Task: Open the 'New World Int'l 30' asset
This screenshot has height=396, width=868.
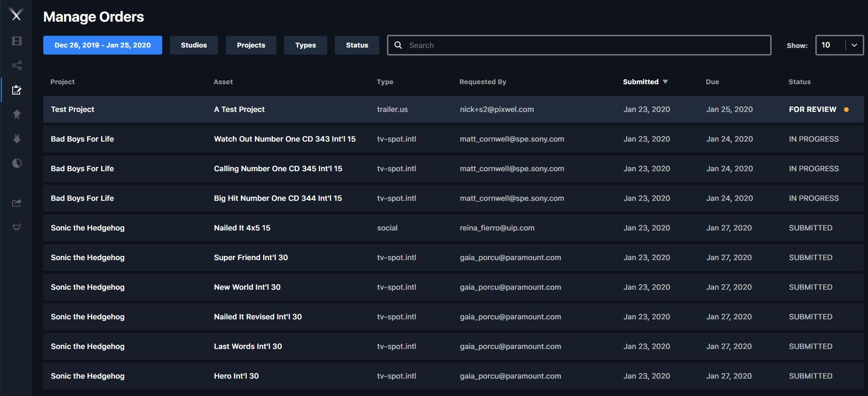Action: pyautogui.click(x=247, y=287)
